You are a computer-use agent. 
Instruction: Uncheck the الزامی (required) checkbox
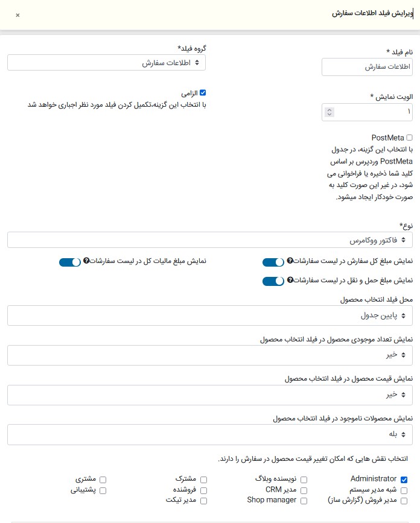click(x=203, y=93)
